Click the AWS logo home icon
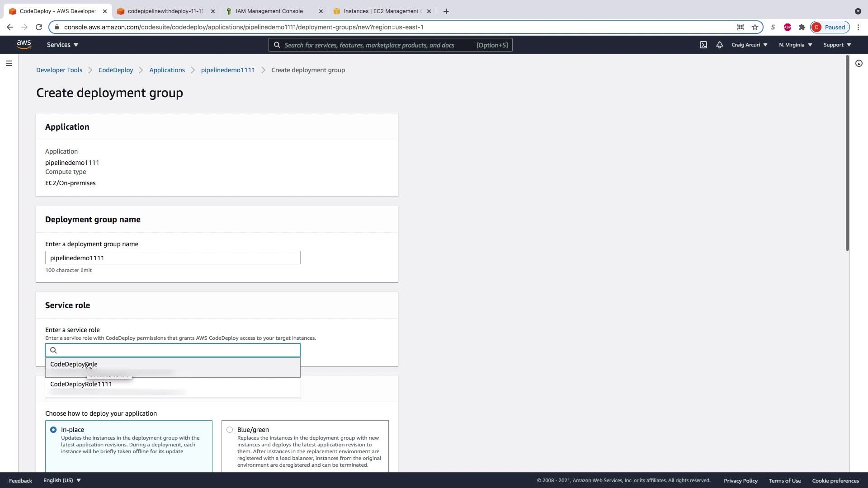 (x=24, y=44)
